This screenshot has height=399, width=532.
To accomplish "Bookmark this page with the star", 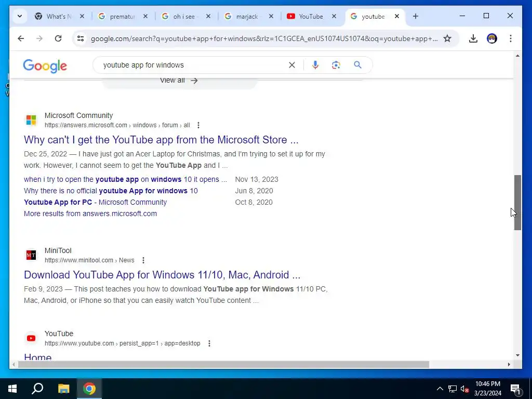I will [x=447, y=38].
